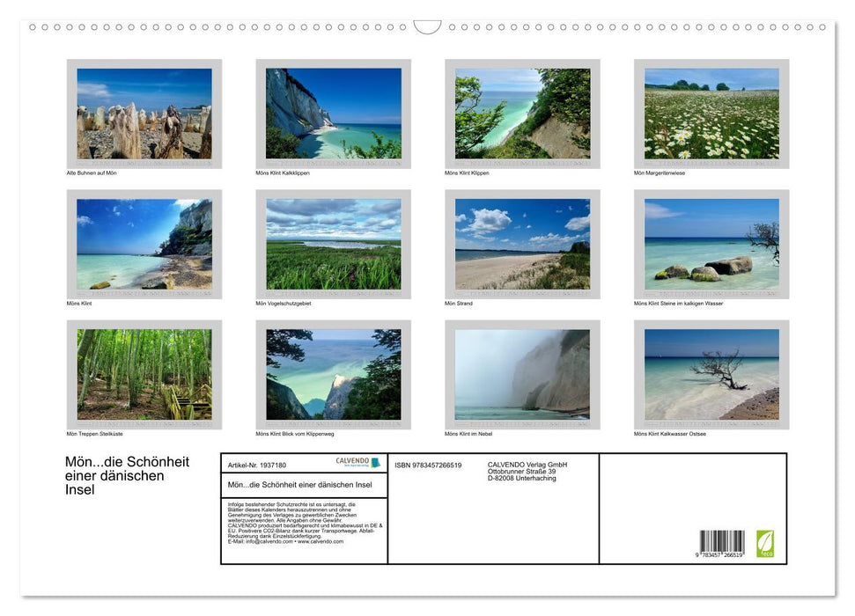This screenshot has height=616, width=855.
Task: Click the CALVENDO logo in the info box
Action: tap(357, 462)
